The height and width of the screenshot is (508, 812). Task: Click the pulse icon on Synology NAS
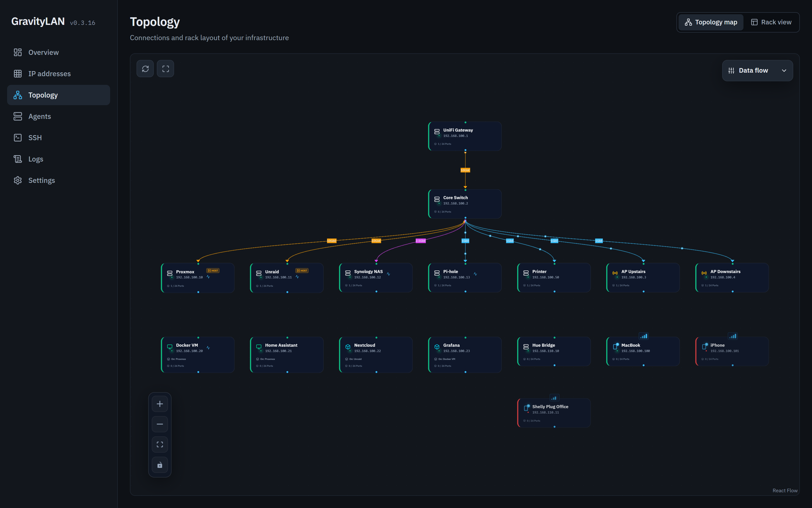pyautogui.click(x=388, y=274)
